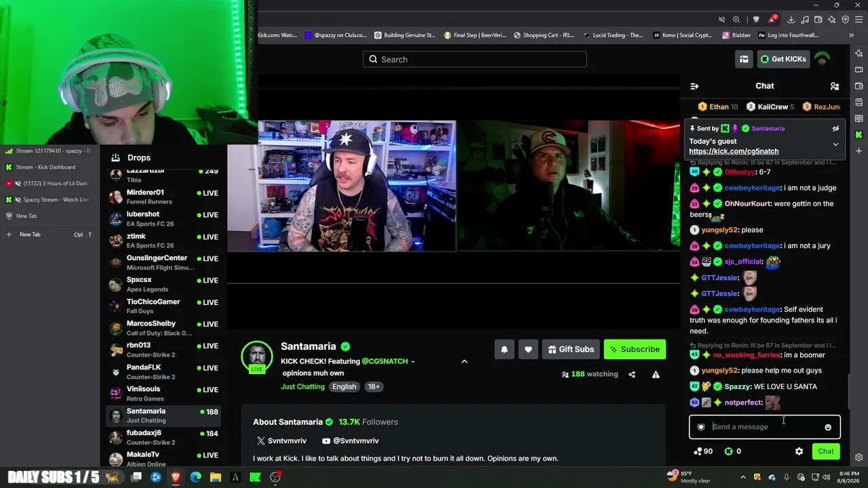Open the 'Log into Fourthwall' bookmark
This screenshot has height=488, width=868.
click(x=788, y=35)
